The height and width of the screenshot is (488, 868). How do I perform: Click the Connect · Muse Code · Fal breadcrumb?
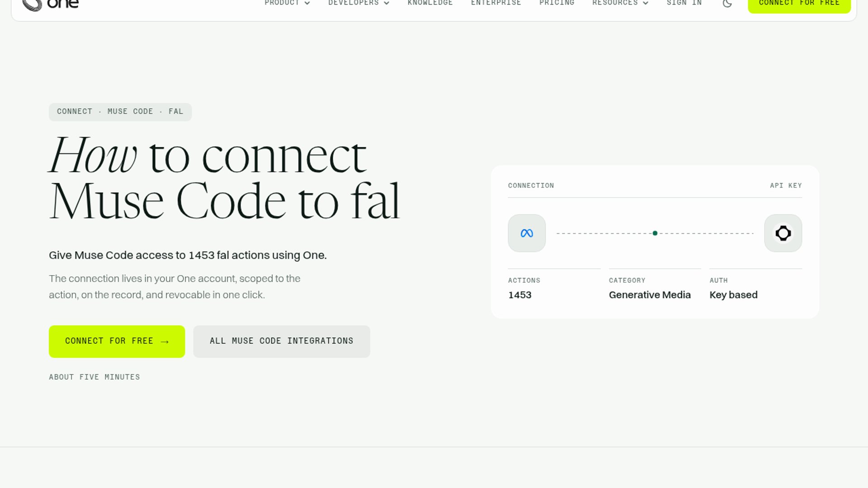click(x=120, y=112)
